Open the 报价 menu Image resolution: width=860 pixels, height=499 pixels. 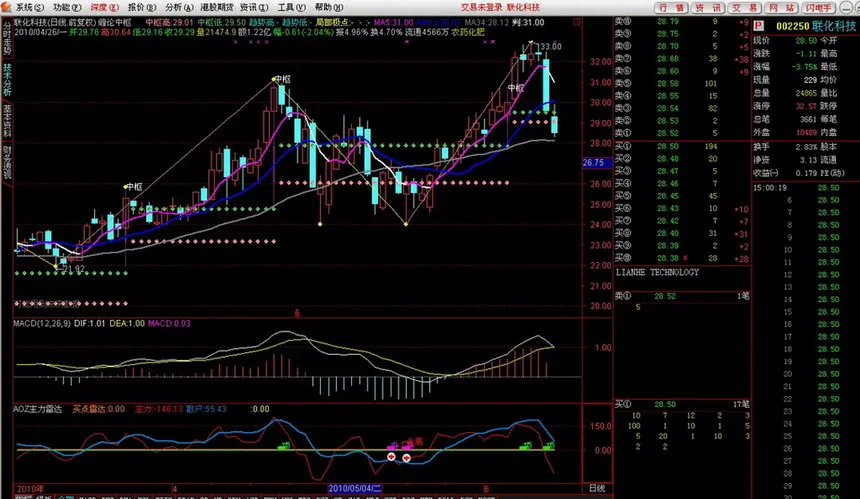tap(142, 7)
